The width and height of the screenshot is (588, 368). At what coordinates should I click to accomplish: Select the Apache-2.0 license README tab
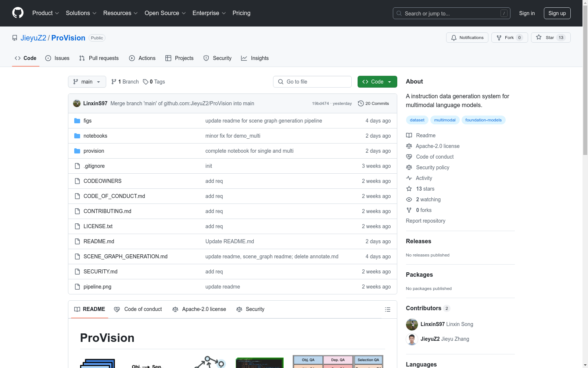199,309
